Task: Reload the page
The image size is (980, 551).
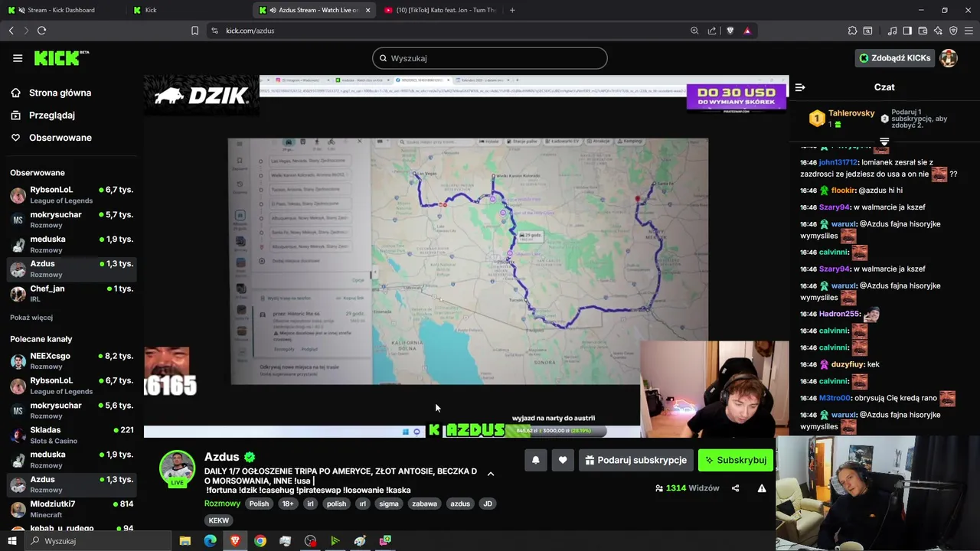Action: coord(41,31)
